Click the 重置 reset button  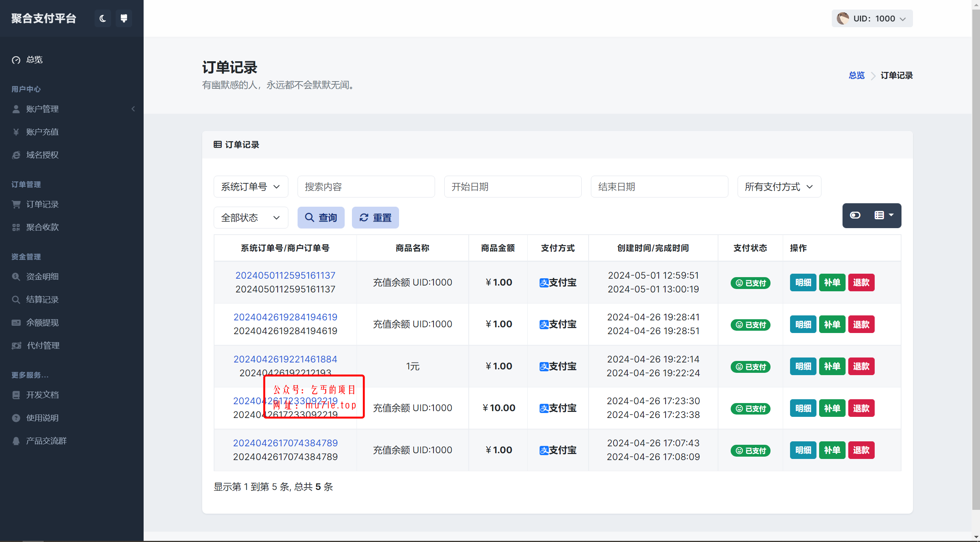(x=375, y=218)
